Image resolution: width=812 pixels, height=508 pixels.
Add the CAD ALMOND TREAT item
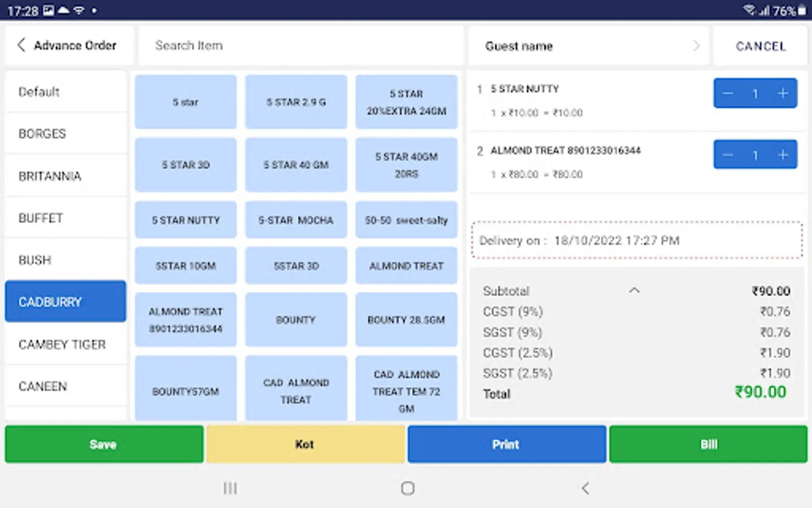click(x=296, y=388)
